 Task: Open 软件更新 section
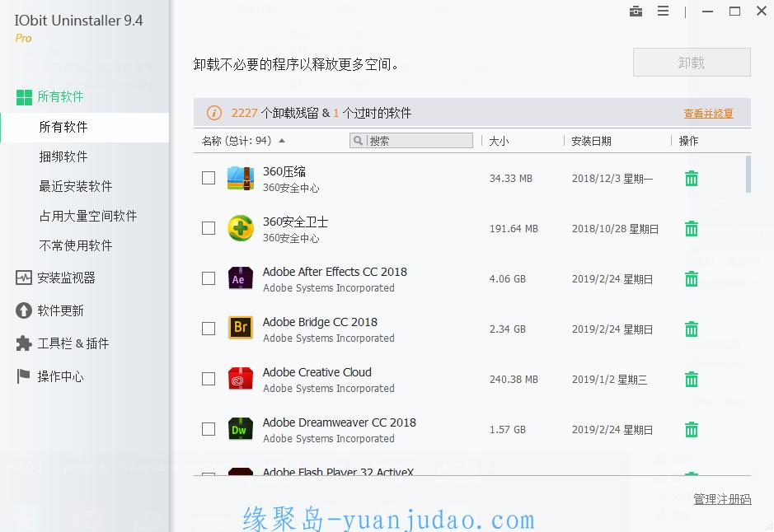tap(60, 310)
